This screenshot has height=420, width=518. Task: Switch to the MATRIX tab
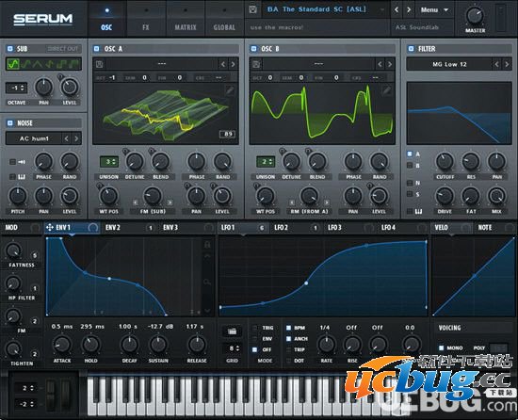(x=186, y=20)
